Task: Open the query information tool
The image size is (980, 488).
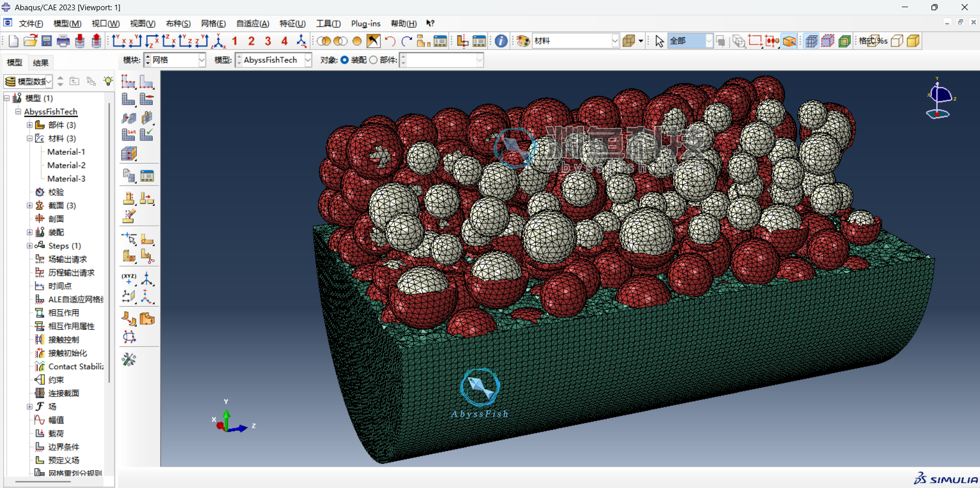Action: 501,41
